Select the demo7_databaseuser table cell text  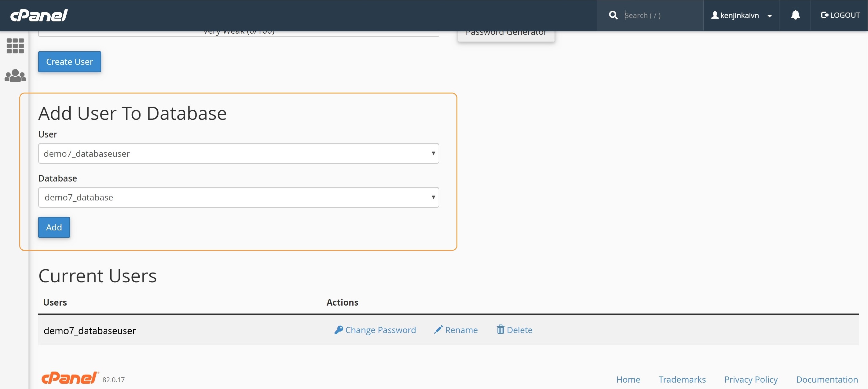click(90, 330)
